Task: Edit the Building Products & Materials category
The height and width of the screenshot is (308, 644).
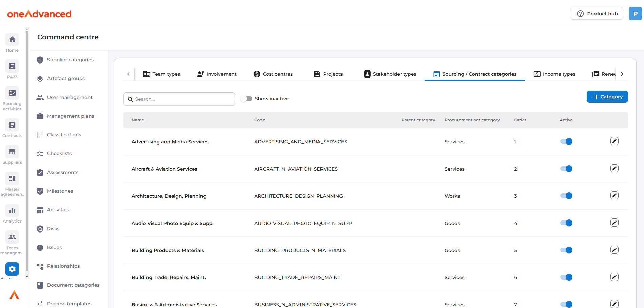Action: (614, 250)
